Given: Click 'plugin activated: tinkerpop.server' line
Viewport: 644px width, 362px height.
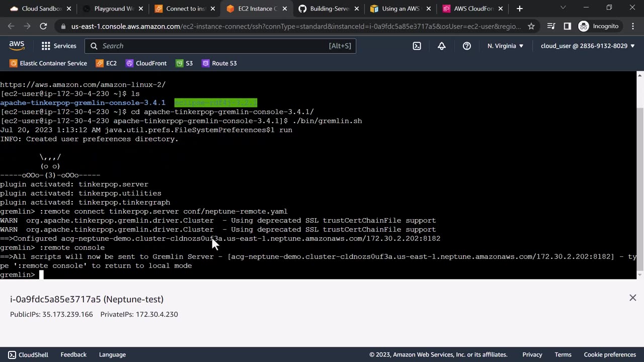Looking at the screenshot, I should coord(74,184).
